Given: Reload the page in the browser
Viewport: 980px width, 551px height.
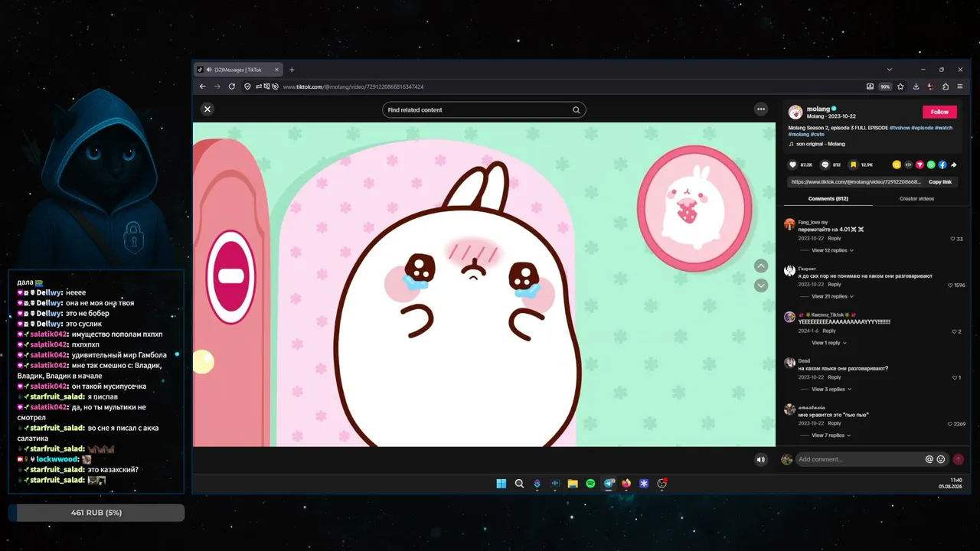Looking at the screenshot, I should [232, 86].
